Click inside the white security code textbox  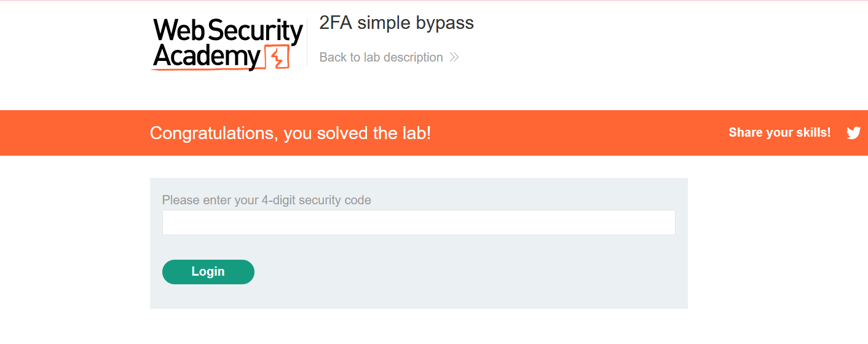[x=418, y=222]
